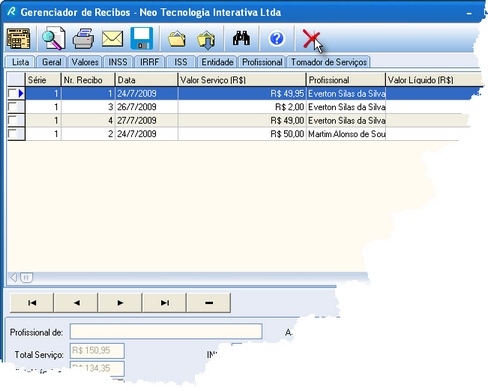Select the date cell 26/7/2009
Image resolution: width=488 pixels, height=391 pixels.
[x=146, y=107]
